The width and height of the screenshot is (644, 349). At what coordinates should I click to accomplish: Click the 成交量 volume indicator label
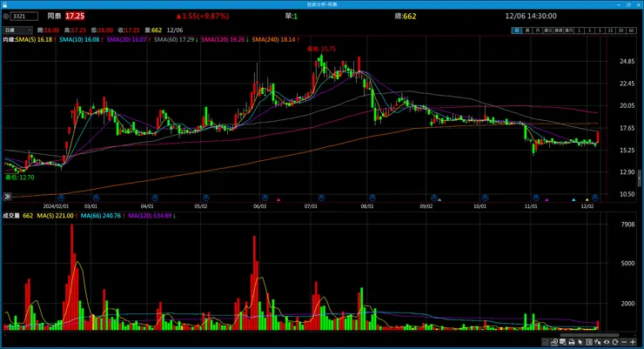click(11, 216)
